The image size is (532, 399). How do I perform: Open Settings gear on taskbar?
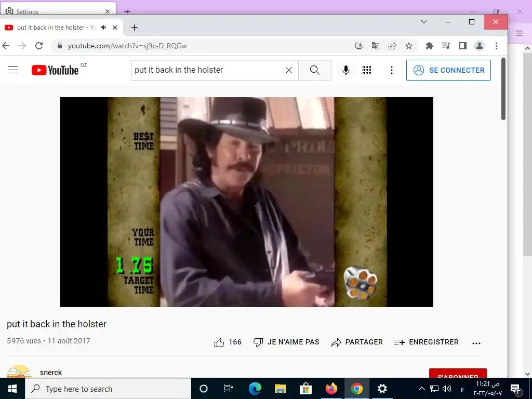(382, 389)
